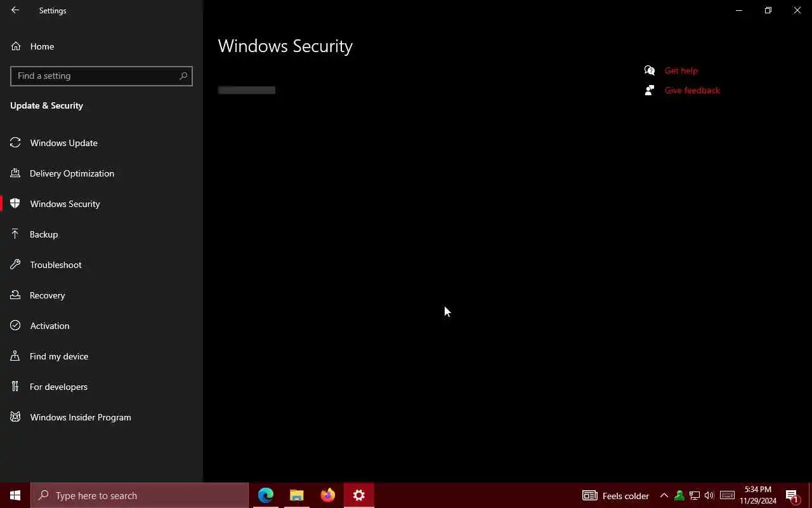The height and width of the screenshot is (508, 812).
Task: Open the Get help link
Action: click(x=681, y=70)
